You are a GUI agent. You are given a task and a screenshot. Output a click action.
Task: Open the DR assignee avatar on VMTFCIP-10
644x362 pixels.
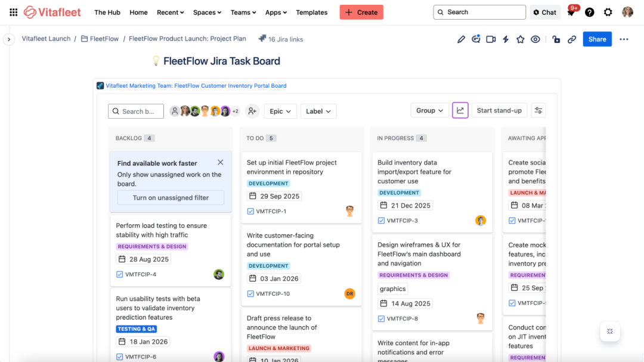pos(349,293)
